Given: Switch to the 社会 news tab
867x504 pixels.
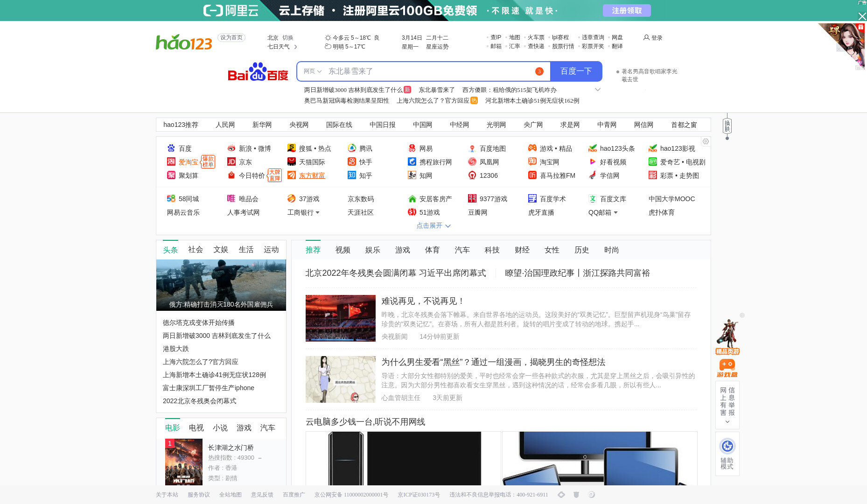Looking at the screenshot, I should (196, 250).
